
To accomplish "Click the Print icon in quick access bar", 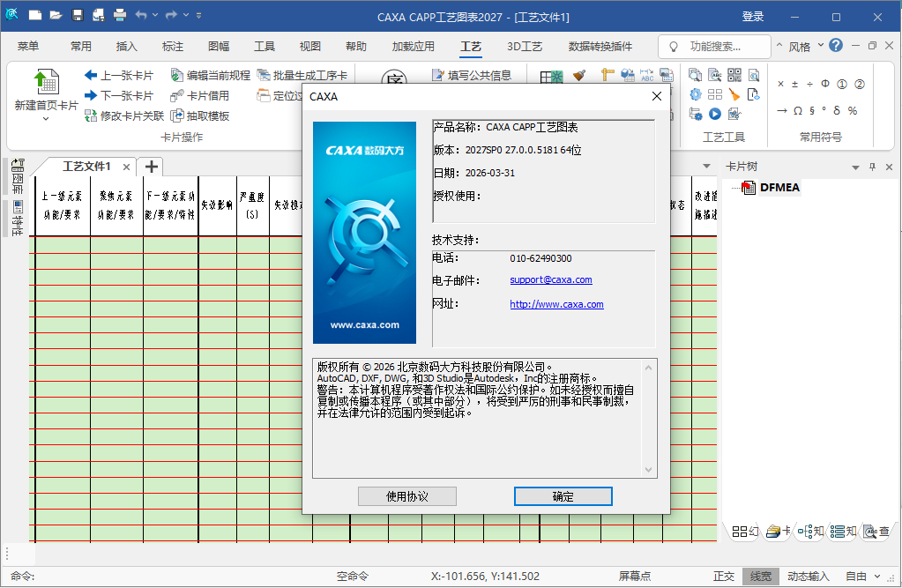I will 120,15.
